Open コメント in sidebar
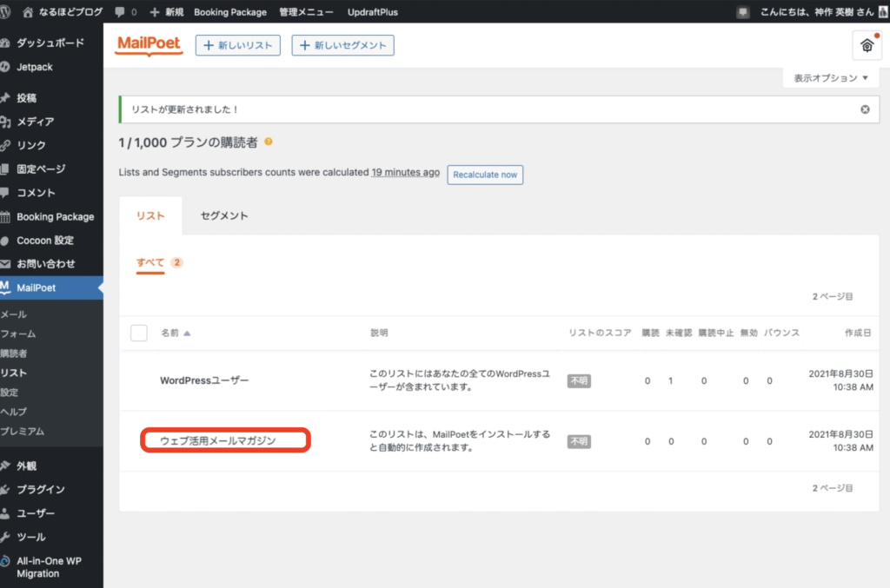 (36, 193)
